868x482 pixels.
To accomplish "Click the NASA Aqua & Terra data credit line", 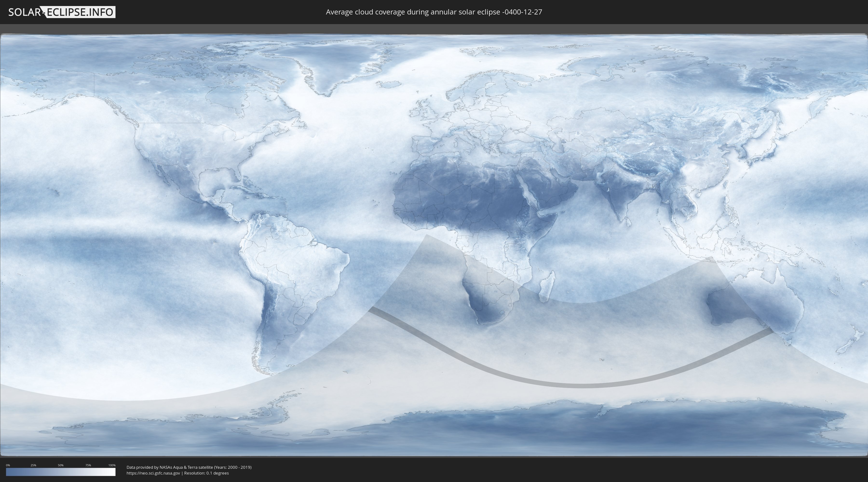I will click(x=189, y=467).
